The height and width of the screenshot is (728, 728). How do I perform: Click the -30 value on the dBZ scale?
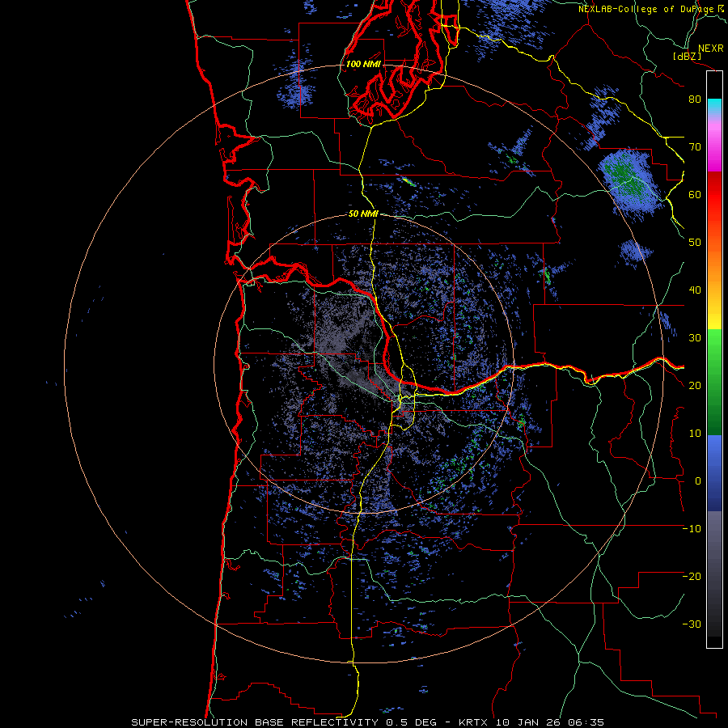pos(692,624)
